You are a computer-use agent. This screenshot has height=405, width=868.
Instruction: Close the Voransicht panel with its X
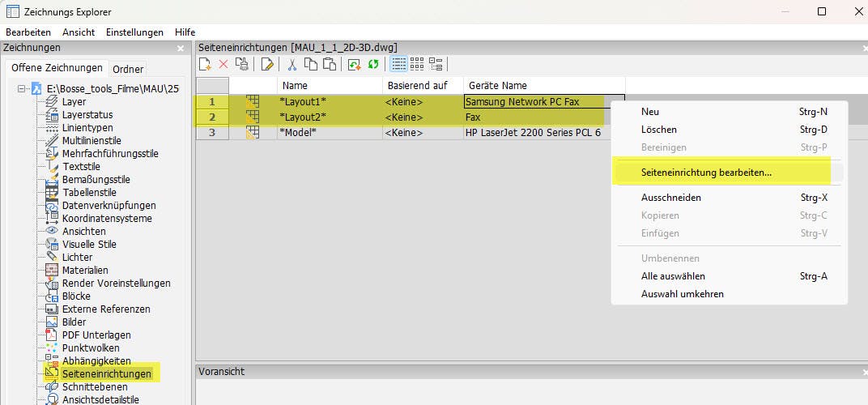pos(866,373)
